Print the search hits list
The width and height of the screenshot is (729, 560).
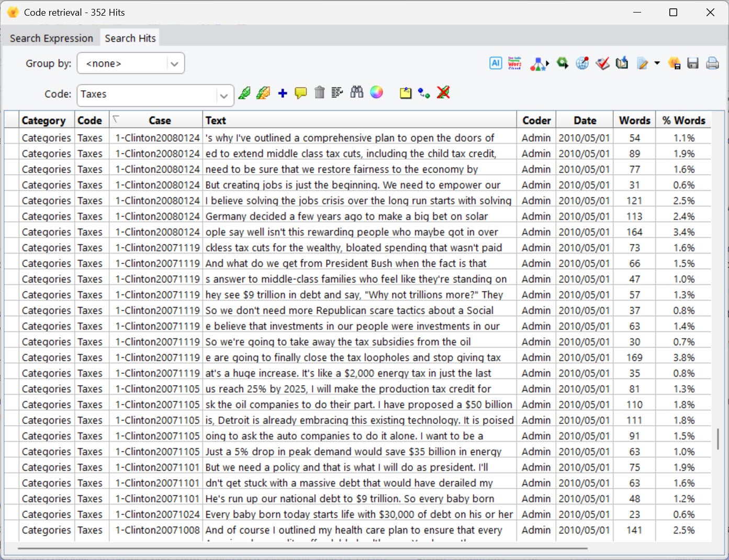(712, 63)
